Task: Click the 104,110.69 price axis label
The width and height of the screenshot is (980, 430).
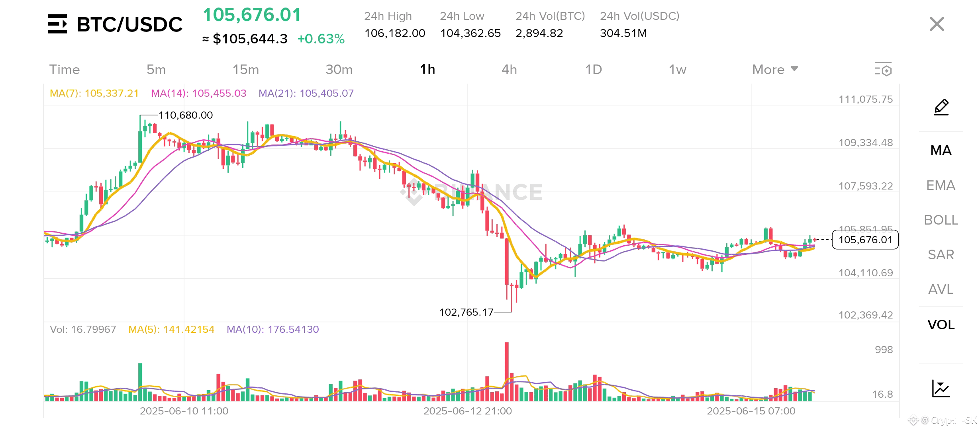Action: 866,273
